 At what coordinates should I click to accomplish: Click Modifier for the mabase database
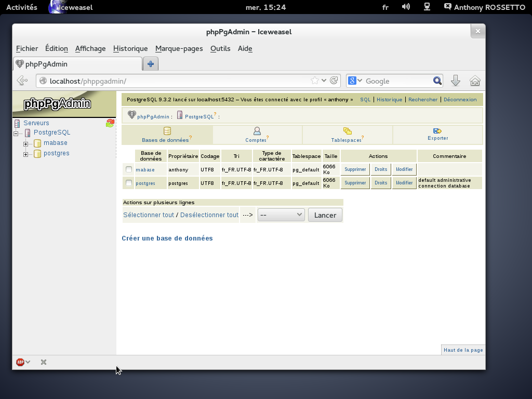pos(404,169)
